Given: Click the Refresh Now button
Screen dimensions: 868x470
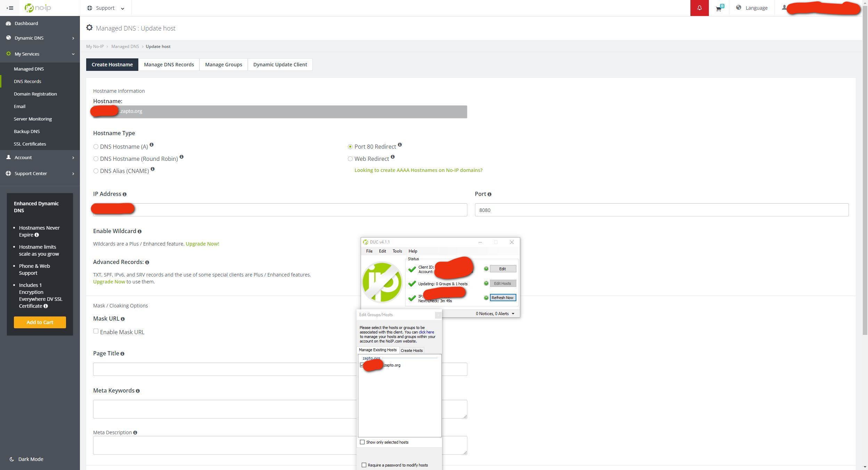Looking at the screenshot, I should (x=502, y=298).
